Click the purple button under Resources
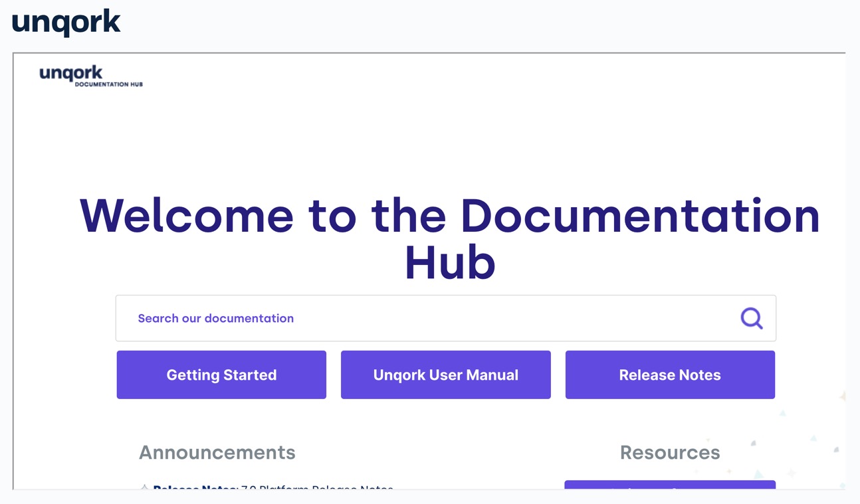 click(x=670, y=485)
